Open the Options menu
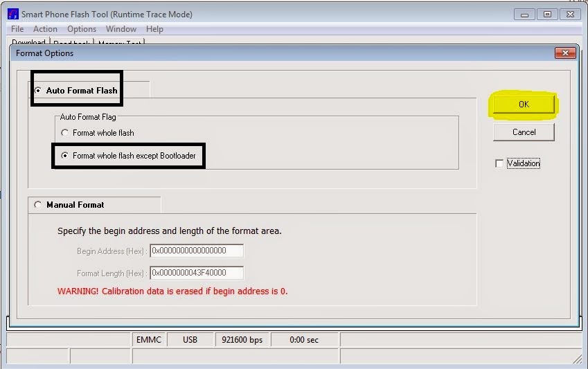588x369 pixels. tap(82, 29)
